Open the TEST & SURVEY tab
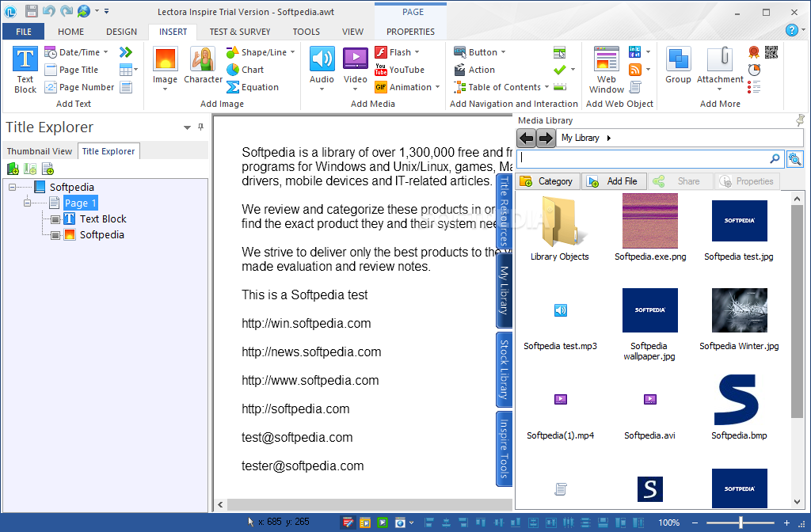 240,32
